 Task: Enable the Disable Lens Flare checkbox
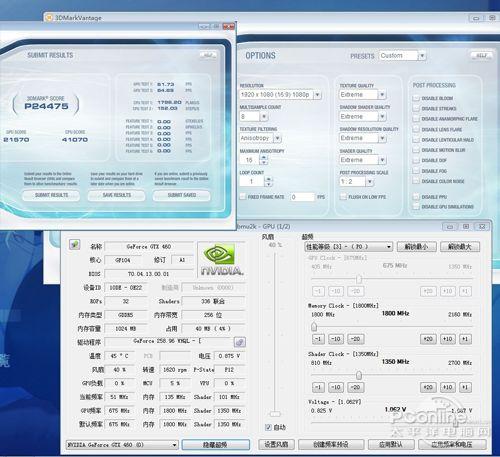point(416,129)
